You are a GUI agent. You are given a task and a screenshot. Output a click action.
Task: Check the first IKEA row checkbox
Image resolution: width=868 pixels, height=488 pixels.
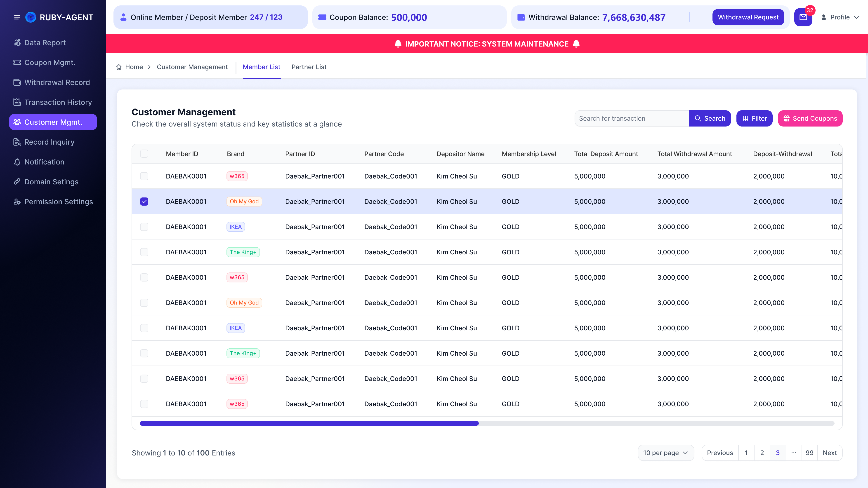coord(144,227)
